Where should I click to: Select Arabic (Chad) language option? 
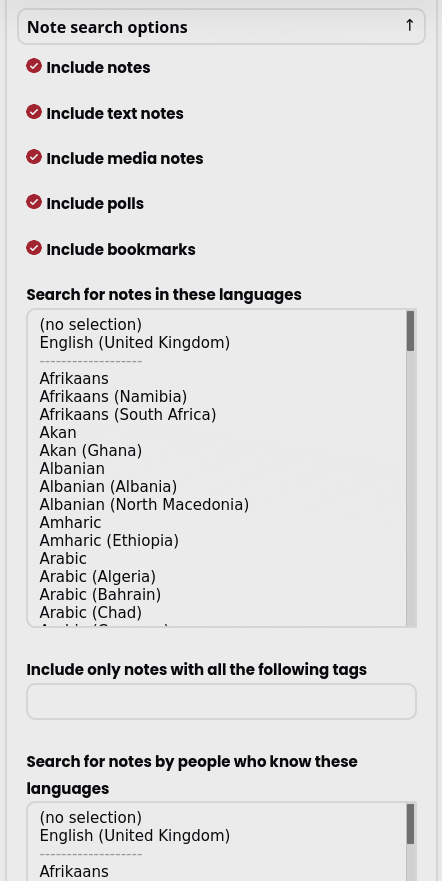(x=90, y=612)
